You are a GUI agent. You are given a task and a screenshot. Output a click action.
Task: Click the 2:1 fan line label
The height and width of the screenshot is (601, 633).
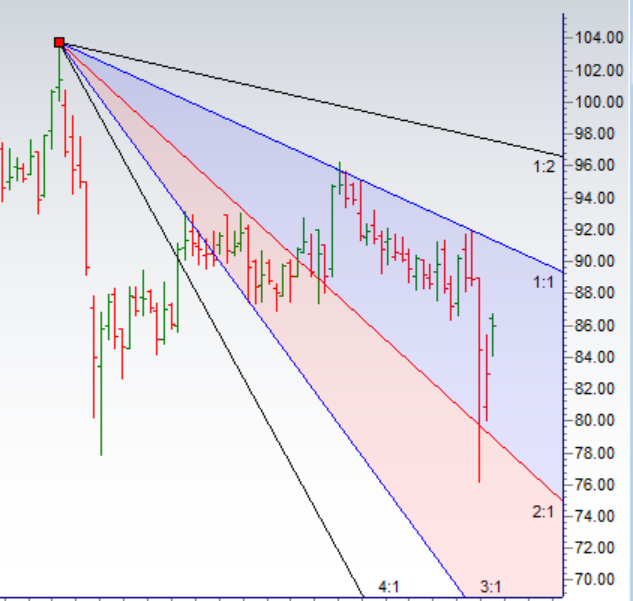pyautogui.click(x=544, y=512)
